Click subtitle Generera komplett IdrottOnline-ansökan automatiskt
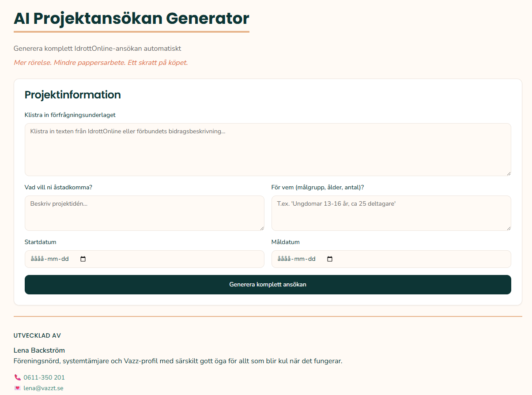532x395 pixels. [x=98, y=49]
